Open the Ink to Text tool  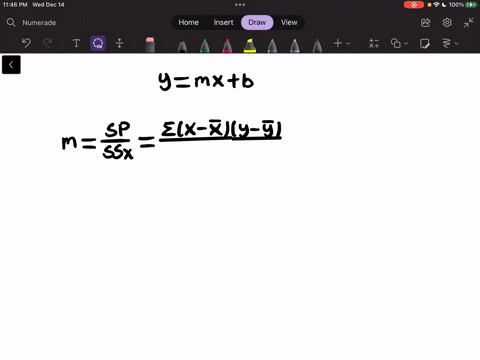pos(446,43)
